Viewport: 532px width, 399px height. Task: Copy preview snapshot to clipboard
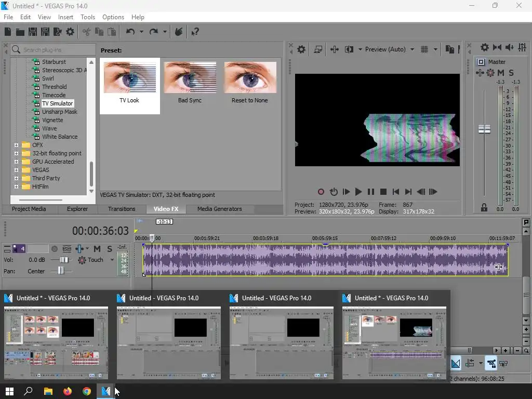[449, 49]
